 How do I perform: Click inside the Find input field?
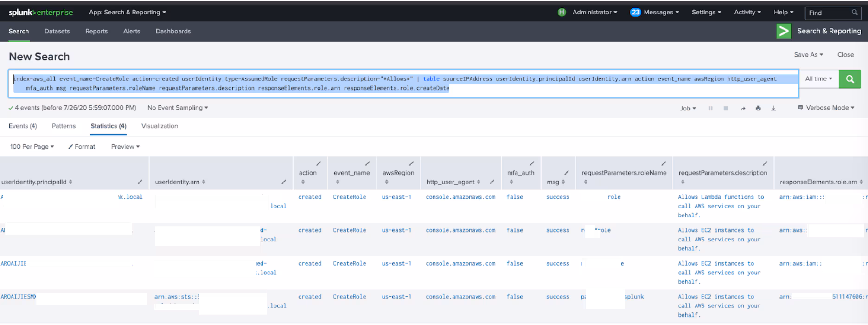828,13
